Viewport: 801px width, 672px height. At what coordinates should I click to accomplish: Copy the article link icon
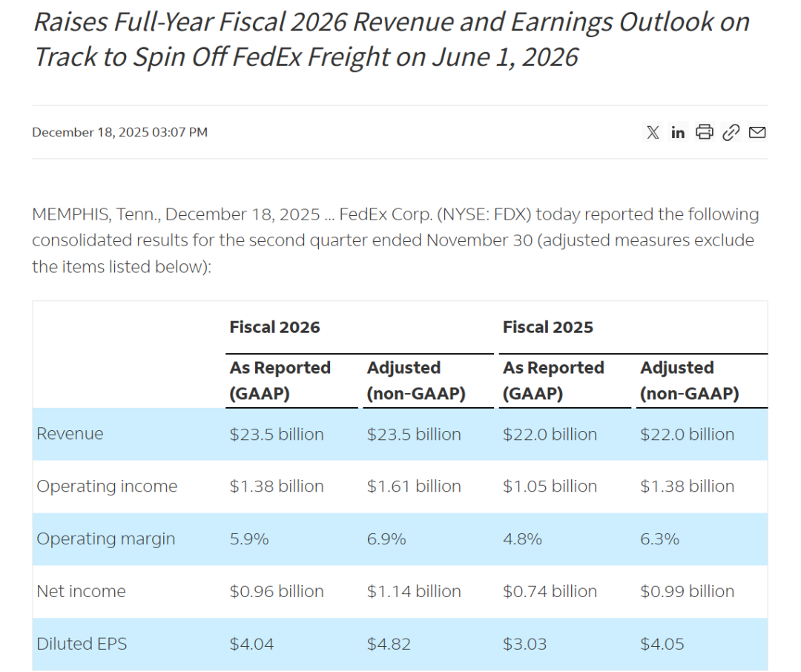(731, 133)
